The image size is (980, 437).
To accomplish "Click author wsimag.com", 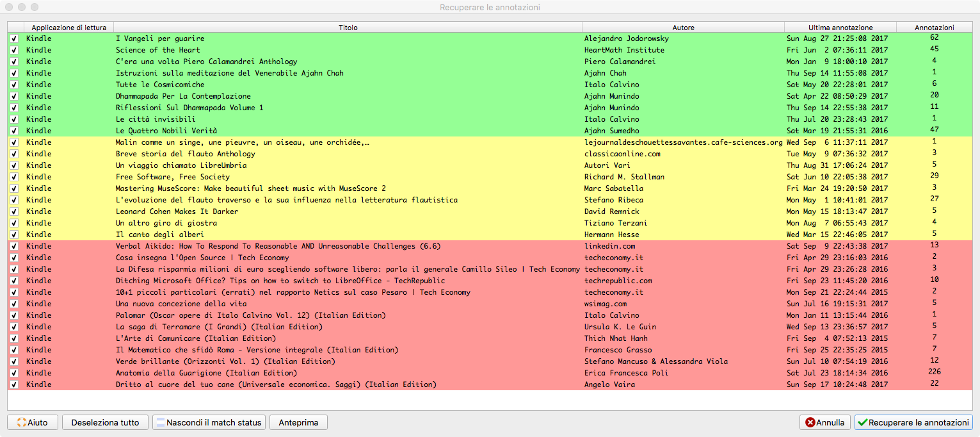I will (x=606, y=304).
